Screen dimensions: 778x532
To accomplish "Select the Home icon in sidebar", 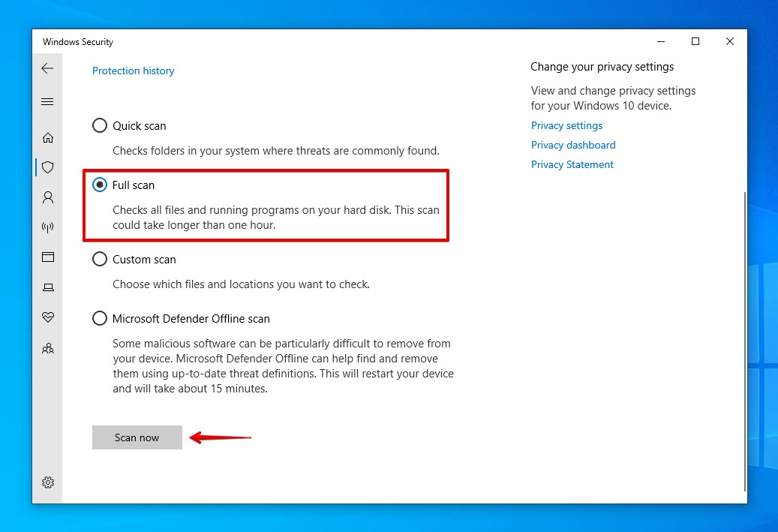I will tap(47, 137).
